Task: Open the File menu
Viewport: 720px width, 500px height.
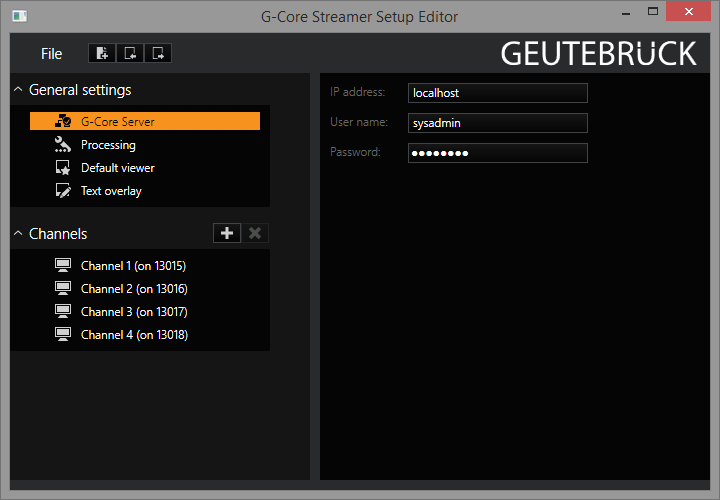Action: 51,54
